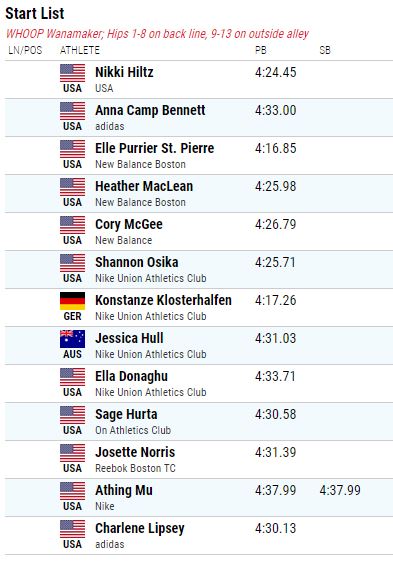Click Konstanze Klosterhalfen's PB time 4:17.26

(x=275, y=300)
